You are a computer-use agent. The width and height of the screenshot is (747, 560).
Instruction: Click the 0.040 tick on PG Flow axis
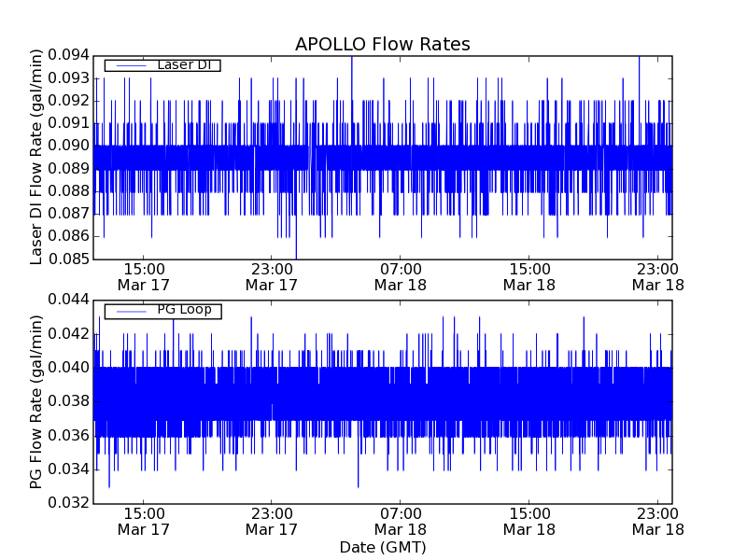point(68,368)
